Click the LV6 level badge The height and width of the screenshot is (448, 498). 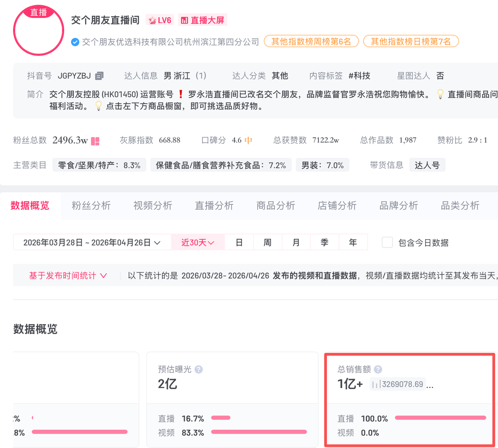(x=159, y=20)
